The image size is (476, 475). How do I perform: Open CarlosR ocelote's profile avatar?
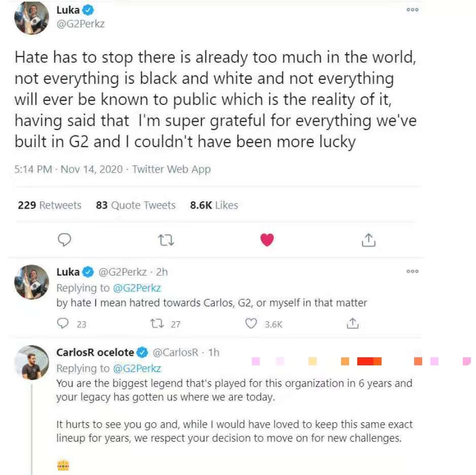[x=31, y=362]
